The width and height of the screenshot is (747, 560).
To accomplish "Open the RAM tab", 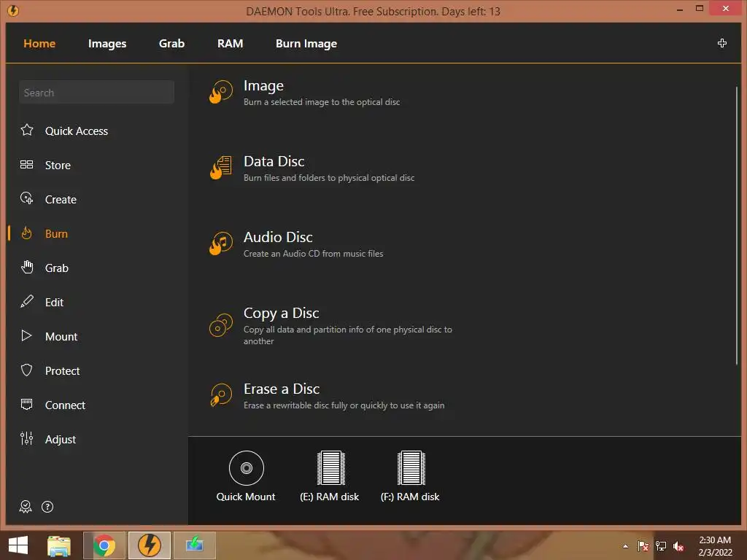I will tap(230, 43).
